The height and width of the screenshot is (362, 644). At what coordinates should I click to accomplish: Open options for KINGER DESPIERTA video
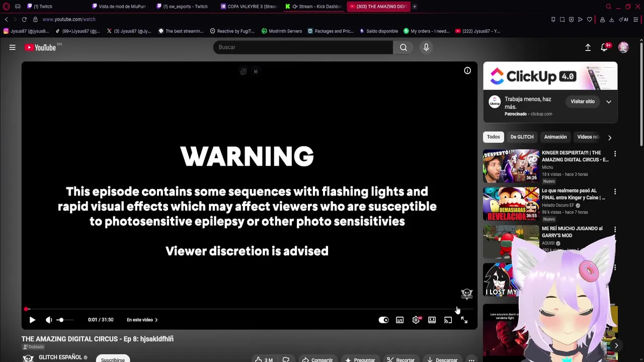(615, 154)
